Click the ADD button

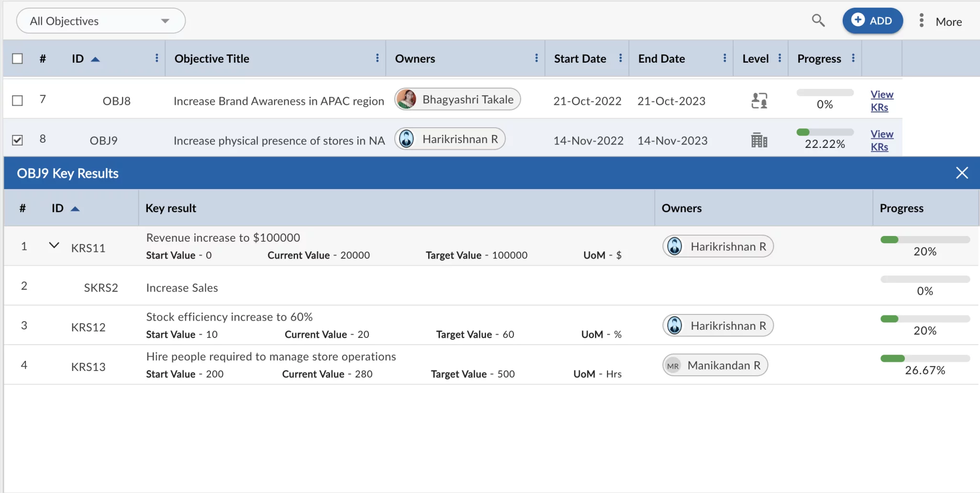pos(872,21)
